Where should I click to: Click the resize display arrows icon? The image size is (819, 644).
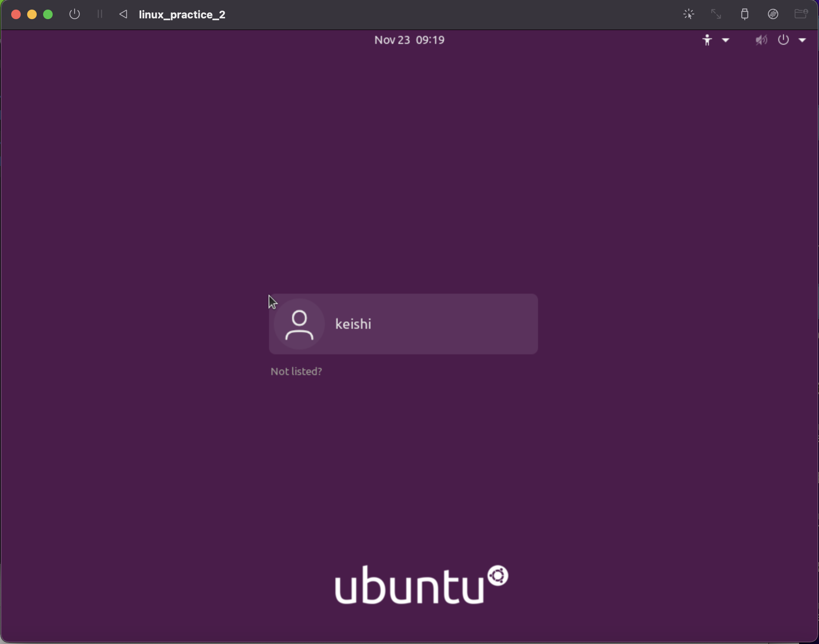[716, 15]
